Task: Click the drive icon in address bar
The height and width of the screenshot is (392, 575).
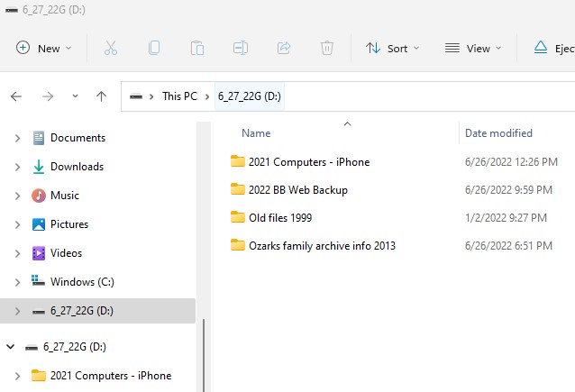Action: [136, 96]
